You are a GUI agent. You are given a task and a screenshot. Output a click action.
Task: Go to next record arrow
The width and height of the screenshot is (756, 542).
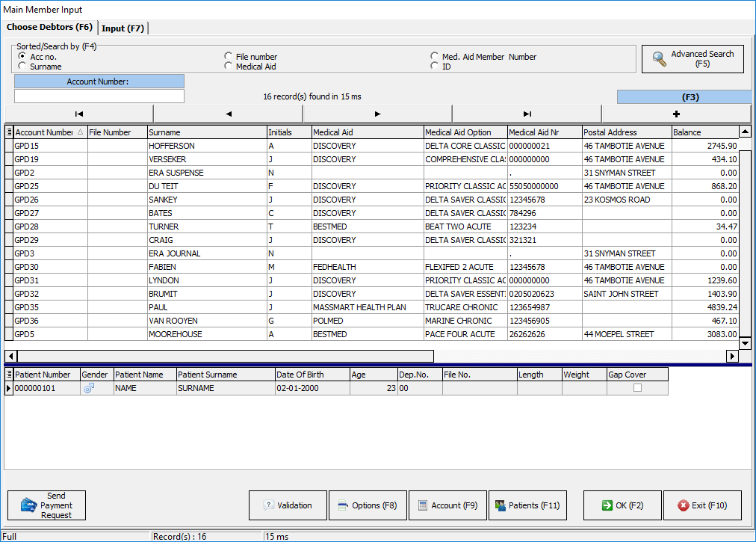pos(377,114)
